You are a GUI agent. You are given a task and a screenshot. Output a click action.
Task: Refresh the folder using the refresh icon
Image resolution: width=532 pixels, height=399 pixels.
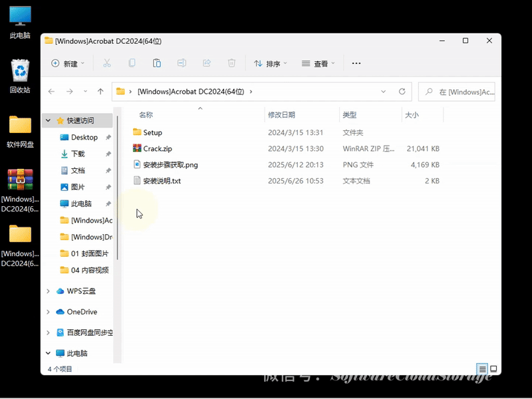tap(404, 92)
